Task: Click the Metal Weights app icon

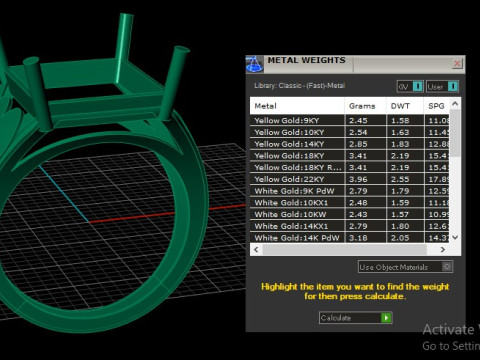Action: tap(254, 64)
